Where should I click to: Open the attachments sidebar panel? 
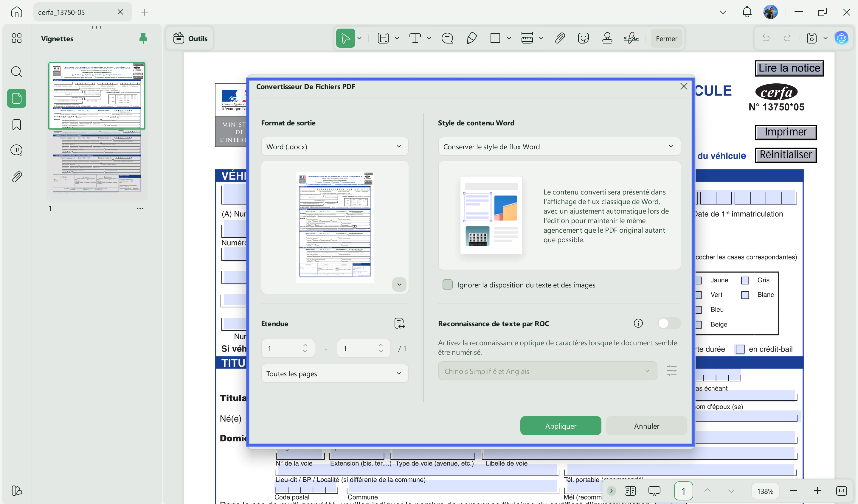tap(16, 177)
